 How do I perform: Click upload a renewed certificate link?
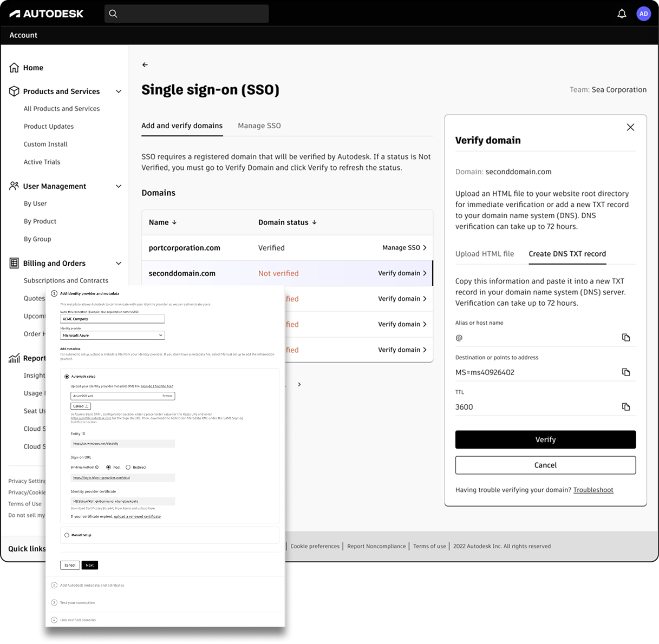pyautogui.click(x=138, y=517)
